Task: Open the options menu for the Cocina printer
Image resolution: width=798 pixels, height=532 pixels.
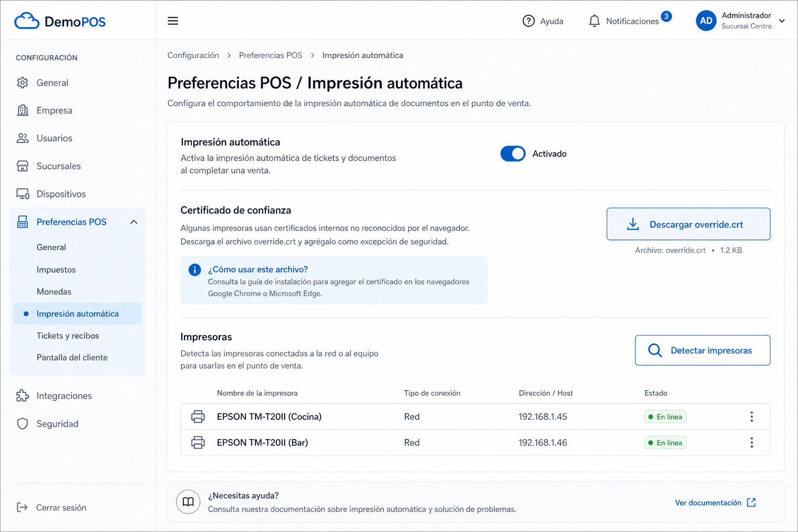Action: [752, 417]
